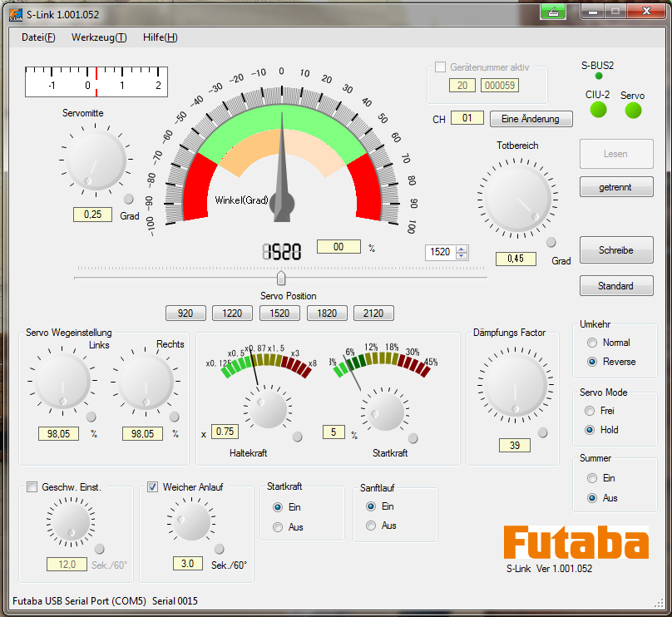Set servo position to 2120
This screenshot has width=672, height=617.
tap(373, 313)
